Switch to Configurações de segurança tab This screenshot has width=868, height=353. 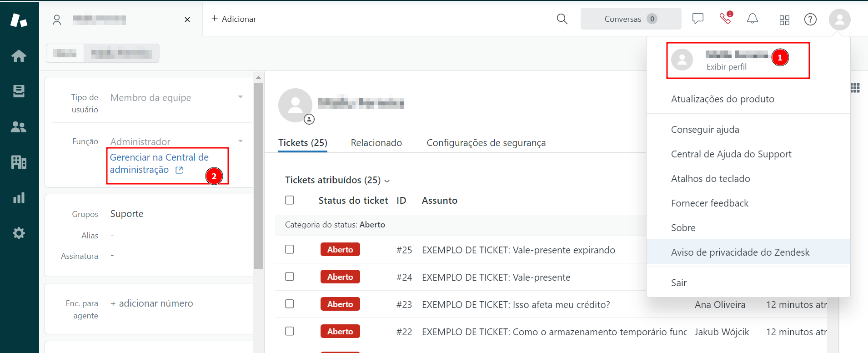click(486, 143)
